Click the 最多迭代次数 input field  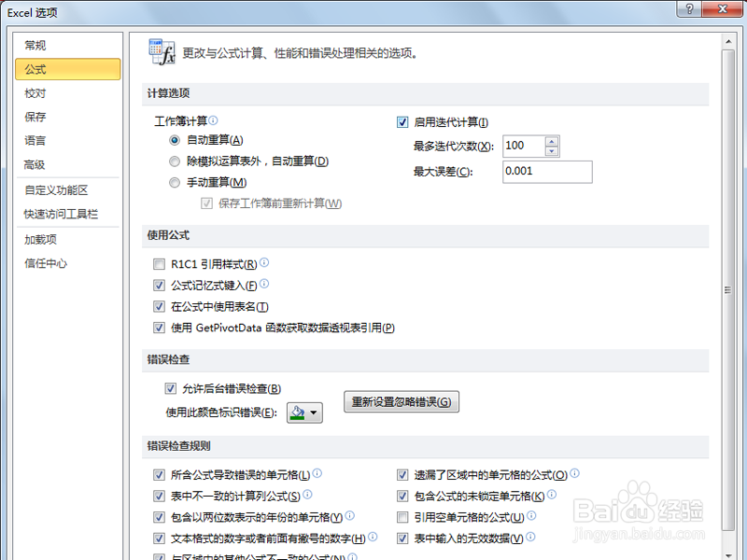pos(524,147)
